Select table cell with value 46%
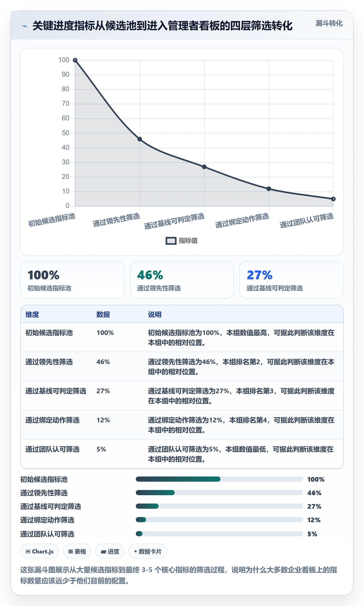364x606 pixels. click(x=103, y=362)
